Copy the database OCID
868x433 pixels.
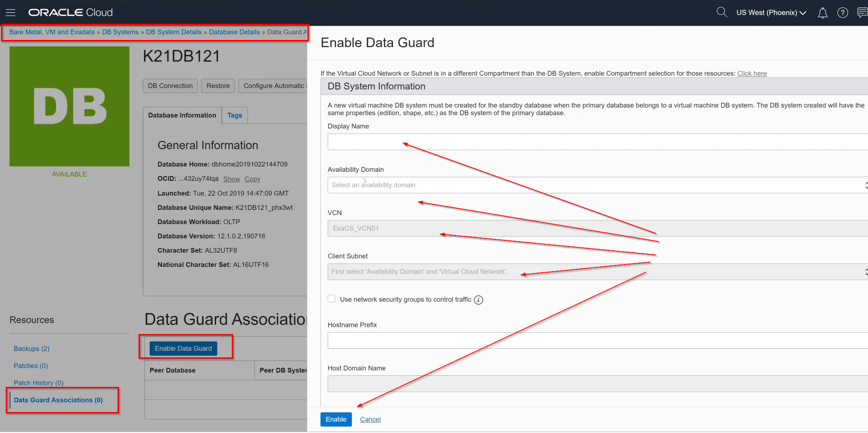tap(252, 179)
